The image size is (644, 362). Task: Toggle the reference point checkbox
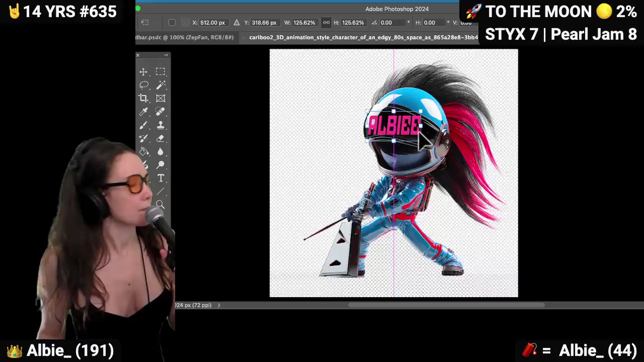coord(172,22)
